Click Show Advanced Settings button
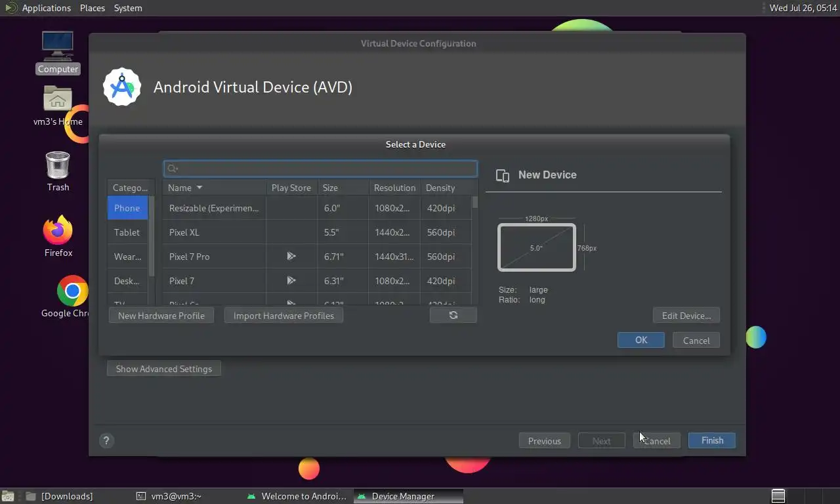The width and height of the screenshot is (840, 504). 164,369
